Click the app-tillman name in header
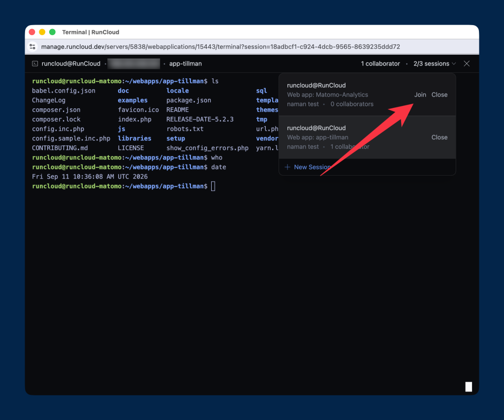The image size is (504, 420). tap(186, 64)
